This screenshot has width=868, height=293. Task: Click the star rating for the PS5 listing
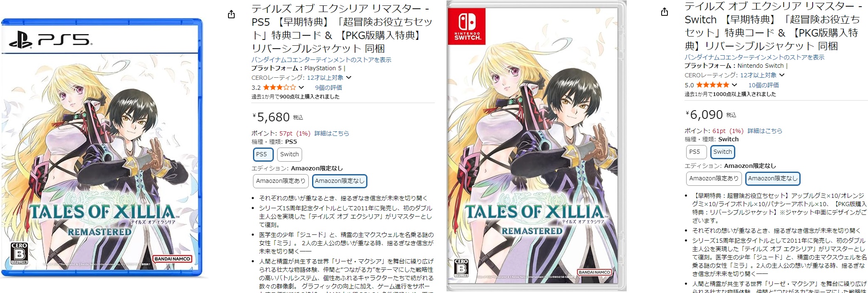(279, 88)
